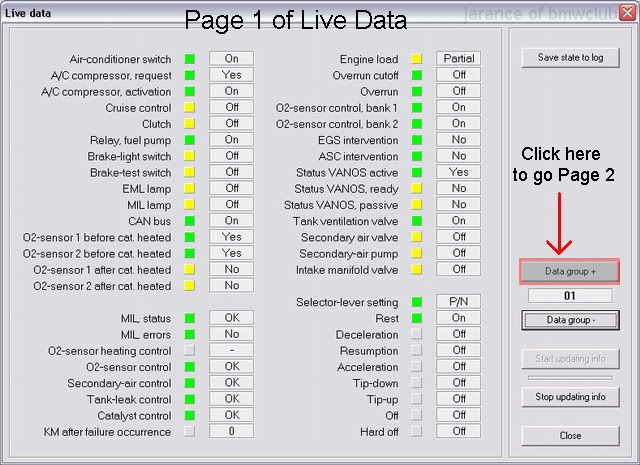Screen dimensions: 640x465
Task: Click the green indicator for Status VANOS active
Action: pos(416,172)
